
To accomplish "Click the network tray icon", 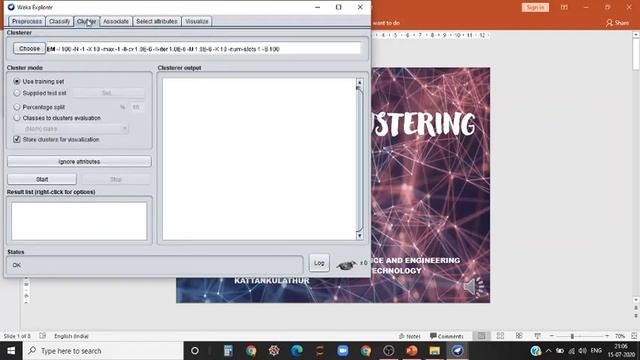I will 571,351.
